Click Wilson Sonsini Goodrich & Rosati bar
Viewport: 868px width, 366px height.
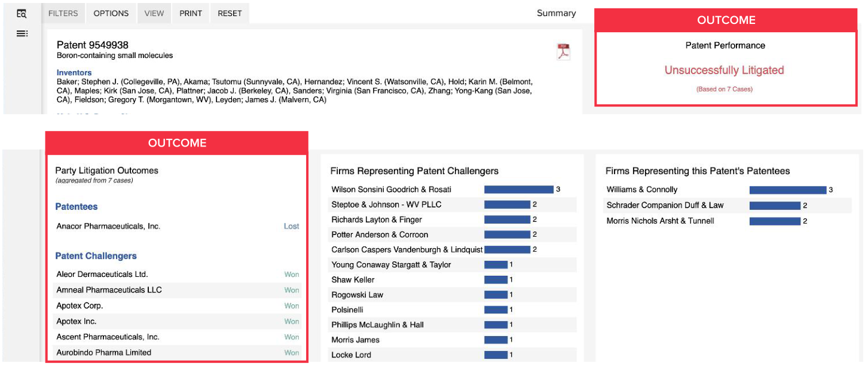pos(519,190)
